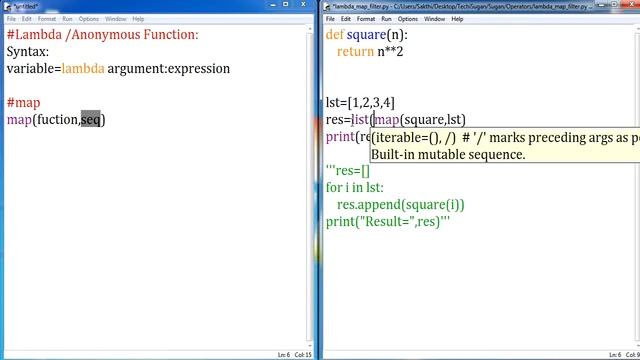Open Run menu in untitled window
The image size is (640, 360).
tap(67, 19)
